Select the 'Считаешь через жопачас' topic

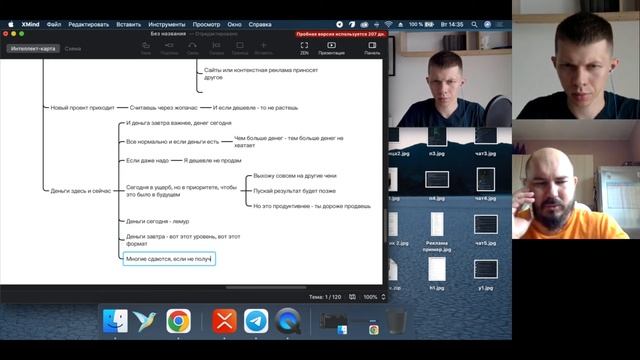(x=163, y=108)
